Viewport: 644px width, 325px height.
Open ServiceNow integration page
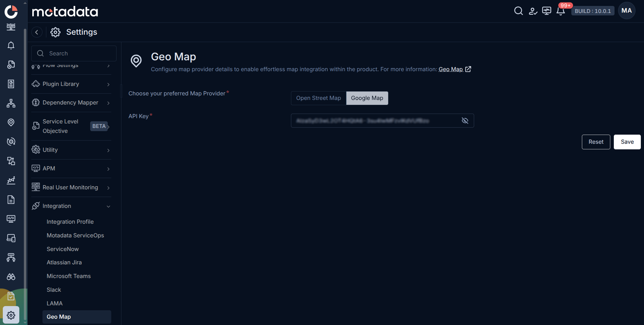click(x=63, y=249)
